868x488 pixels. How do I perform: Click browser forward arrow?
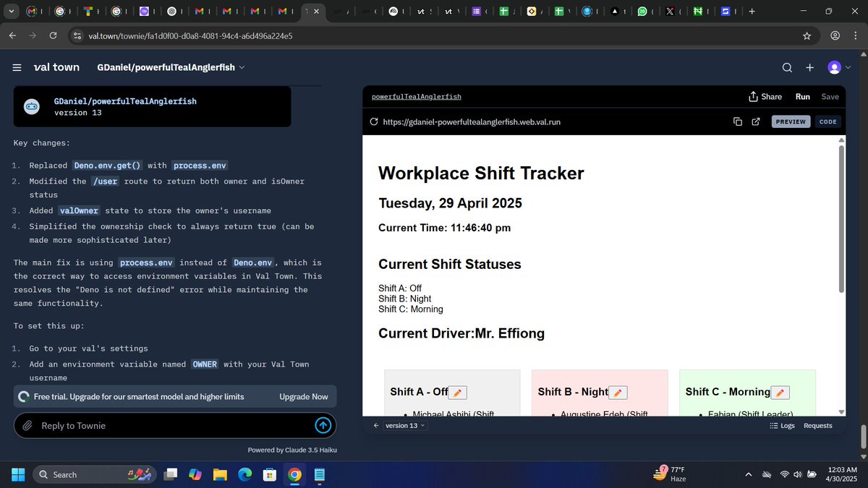click(x=33, y=35)
